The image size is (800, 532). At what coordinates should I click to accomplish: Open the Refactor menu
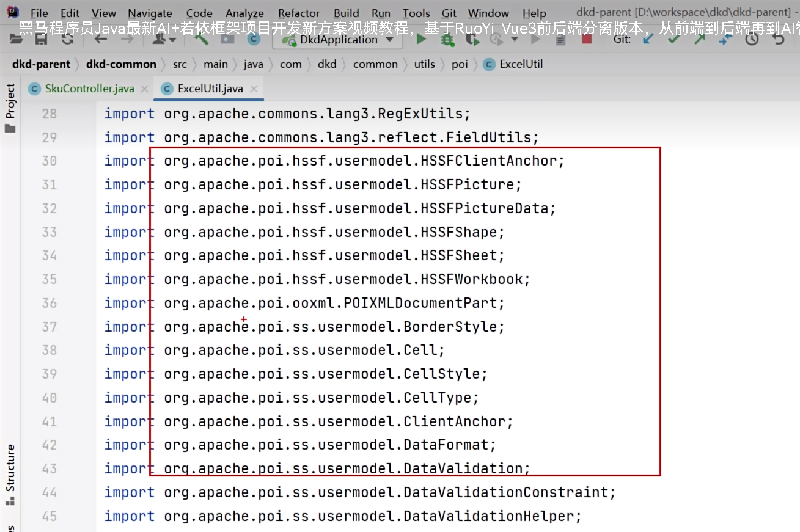tap(299, 13)
